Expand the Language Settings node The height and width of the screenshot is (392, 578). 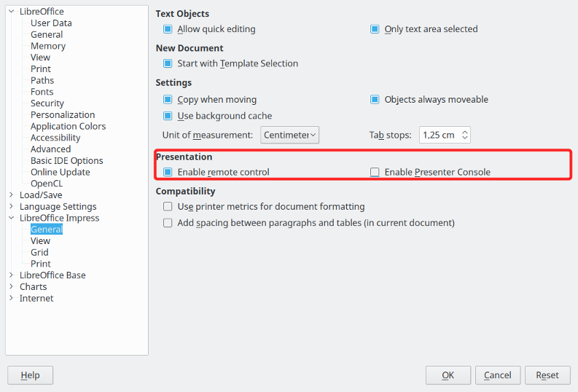point(11,206)
